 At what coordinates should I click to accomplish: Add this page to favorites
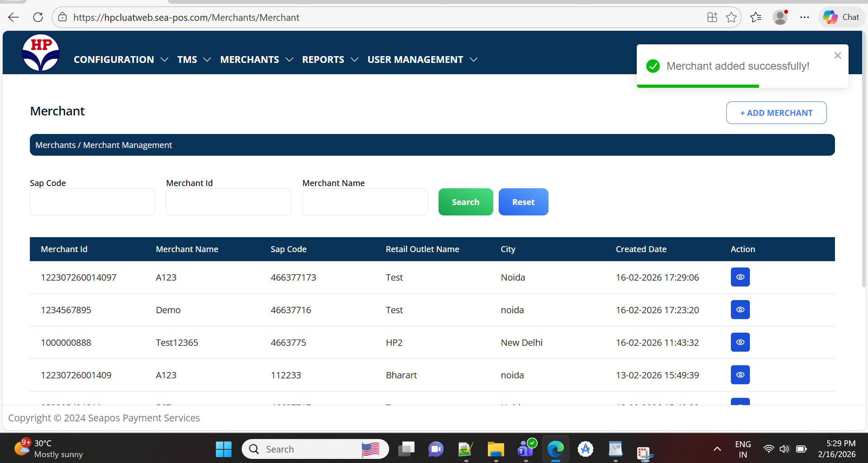pos(731,17)
